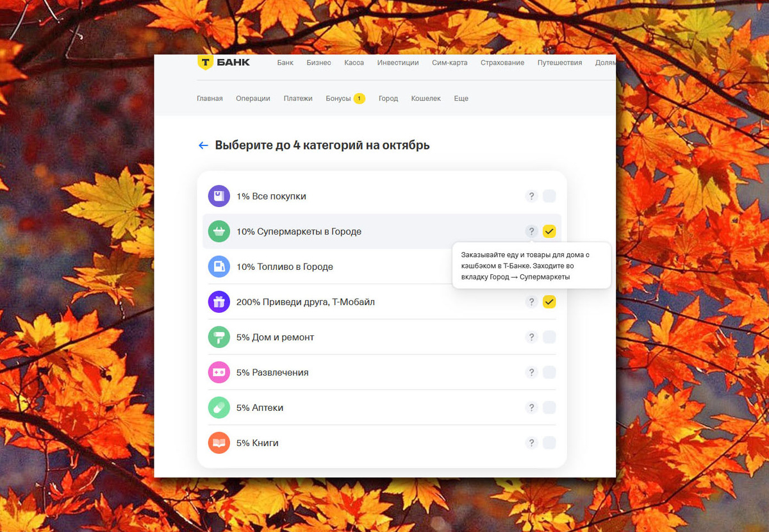Image resolution: width=769 pixels, height=532 pixels.
Task: Click the purple gift icon
Action: pos(219,302)
